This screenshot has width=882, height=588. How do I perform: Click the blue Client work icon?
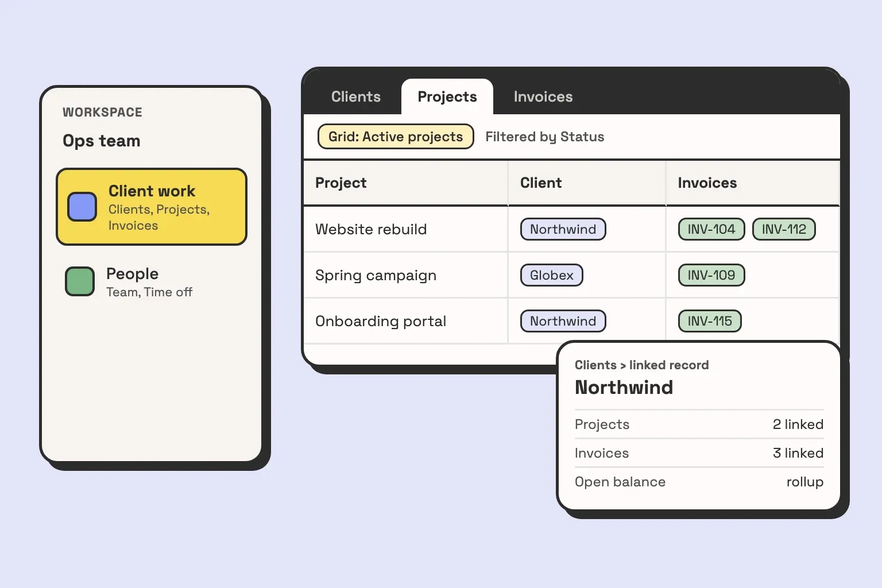pyautogui.click(x=82, y=207)
